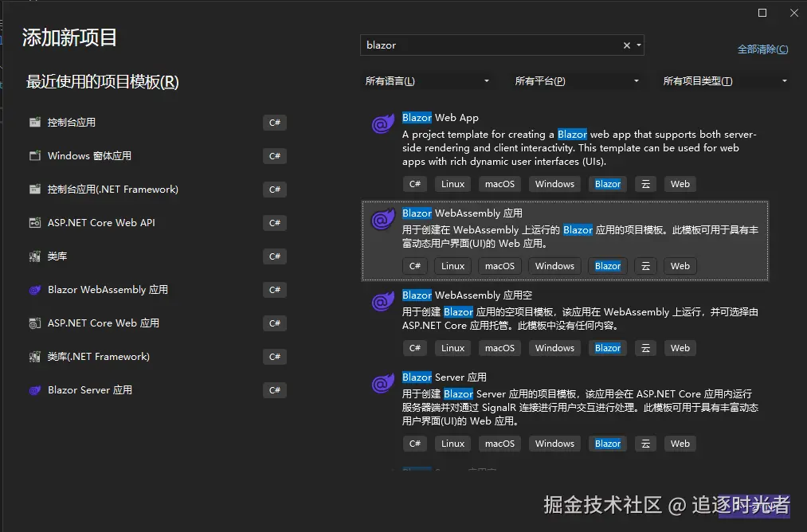Select the Blazor Web App template title

point(440,118)
